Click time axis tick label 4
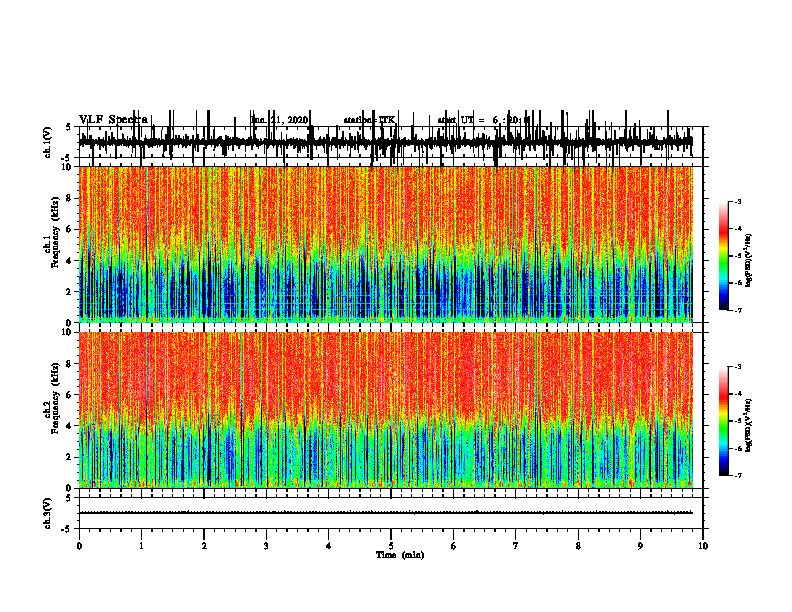Viewport: 792px width, 612px height. [x=328, y=546]
